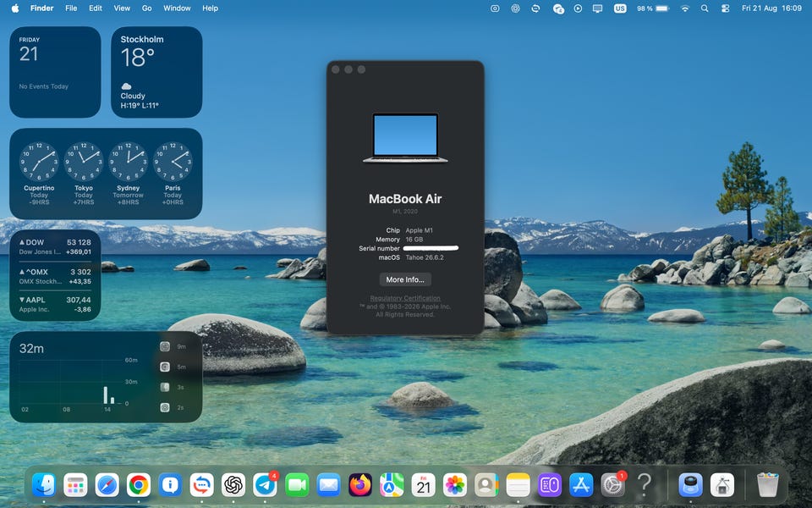
Task: Click the More Info... button
Action: click(x=405, y=279)
